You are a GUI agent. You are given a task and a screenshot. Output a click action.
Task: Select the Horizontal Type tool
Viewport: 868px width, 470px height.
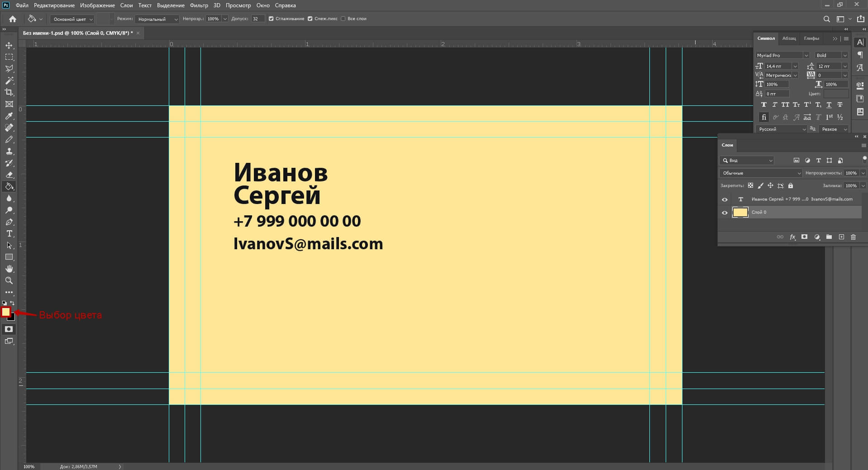click(x=9, y=234)
